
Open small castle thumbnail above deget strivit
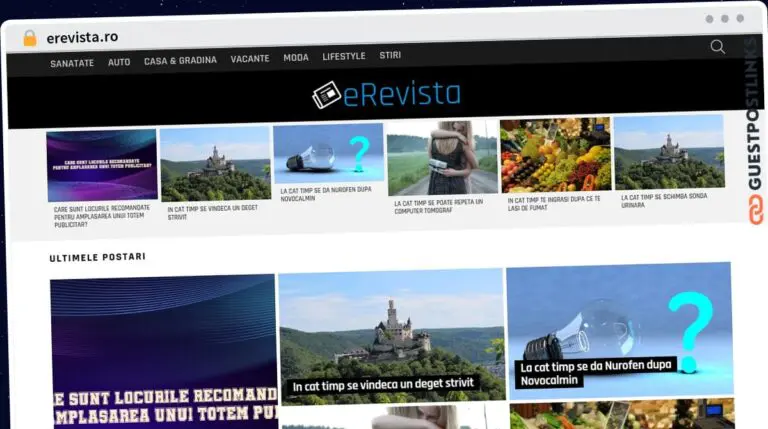[x=216, y=164]
